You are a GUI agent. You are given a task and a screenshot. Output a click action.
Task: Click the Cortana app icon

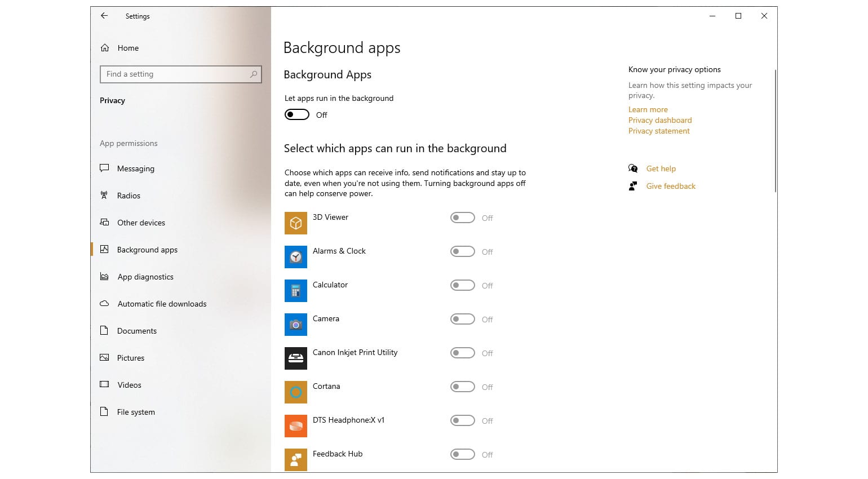point(296,392)
